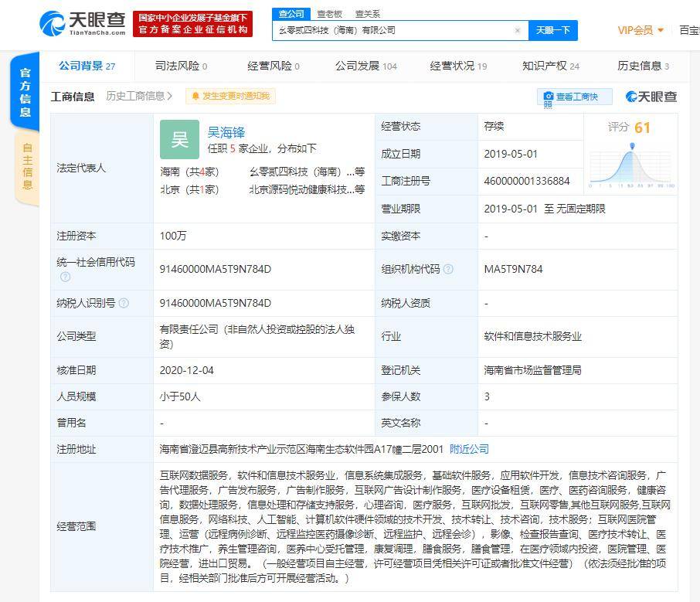Image resolution: width=700 pixels, height=602 pixels.
Task: Click the registration number 460000001336884
Action: [x=527, y=181]
